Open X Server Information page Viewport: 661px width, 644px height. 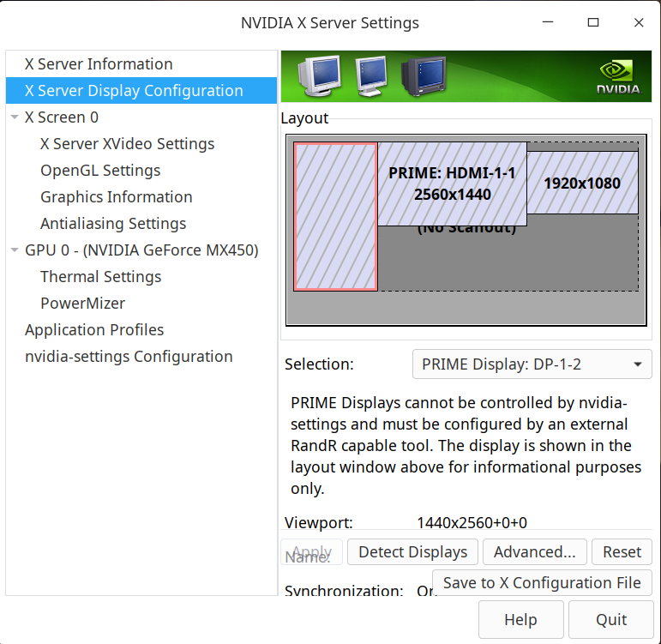(141, 64)
